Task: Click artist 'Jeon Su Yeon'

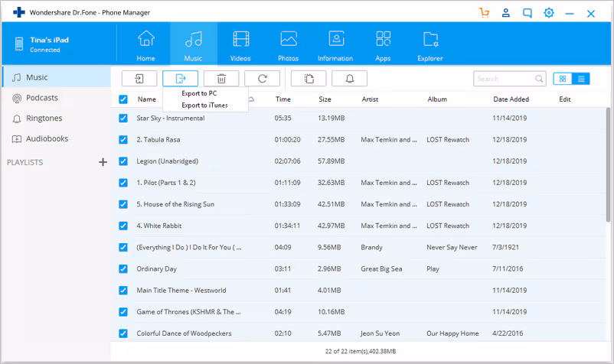Action: coord(380,333)
